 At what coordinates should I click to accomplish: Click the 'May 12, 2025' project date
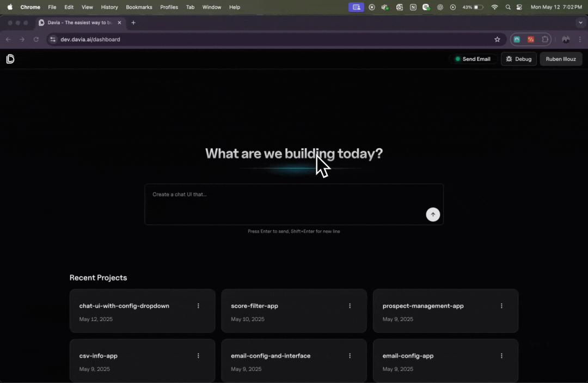(96, 319)
